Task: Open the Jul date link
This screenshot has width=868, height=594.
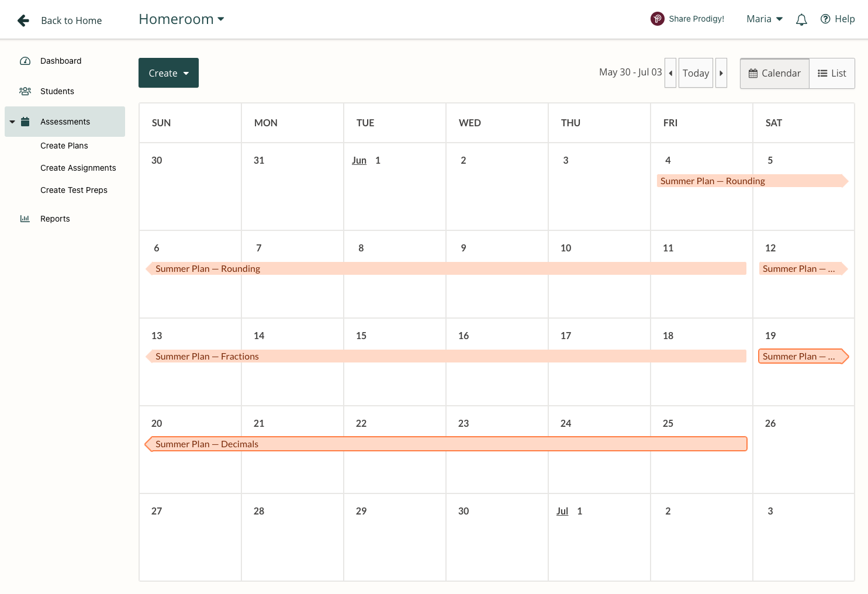Action: pyautogui.click(x=562, y=510)
